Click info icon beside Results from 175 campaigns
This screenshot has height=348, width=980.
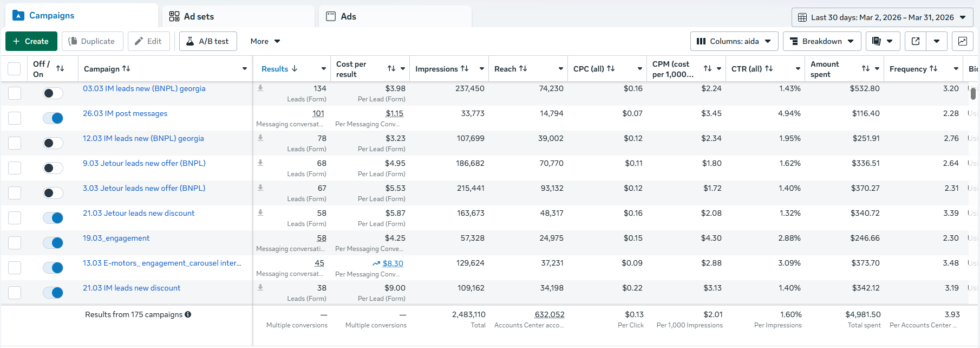pos(188,314)
